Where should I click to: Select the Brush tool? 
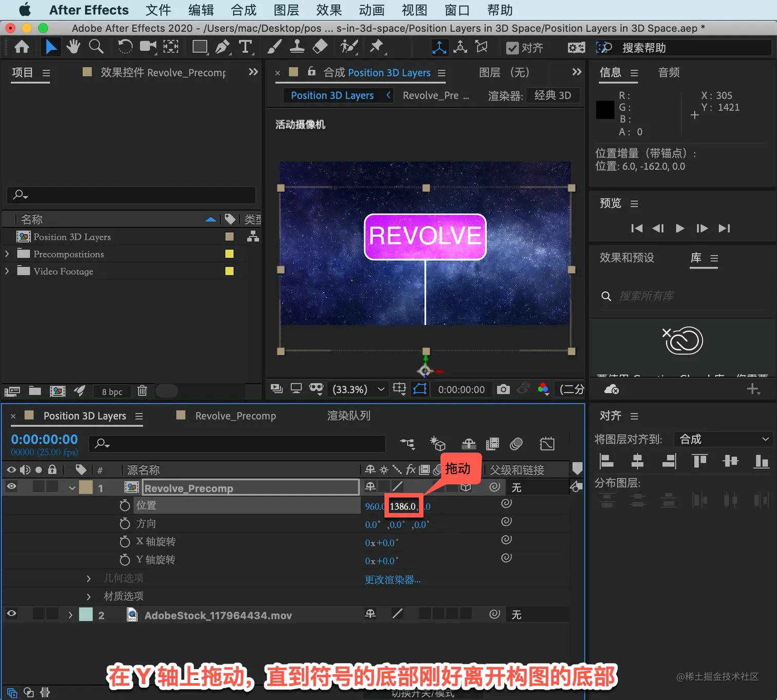coord(274,47)
